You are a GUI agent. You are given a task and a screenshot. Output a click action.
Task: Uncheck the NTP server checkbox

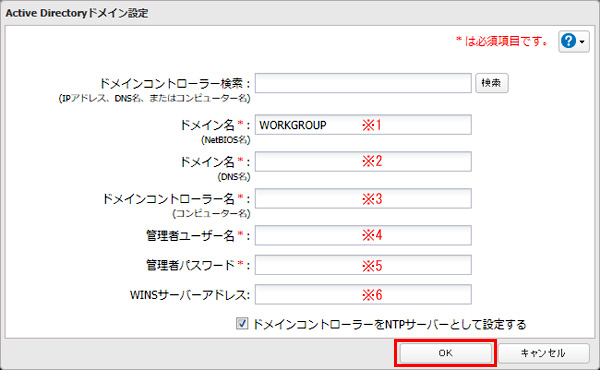(x=242, y=324)
